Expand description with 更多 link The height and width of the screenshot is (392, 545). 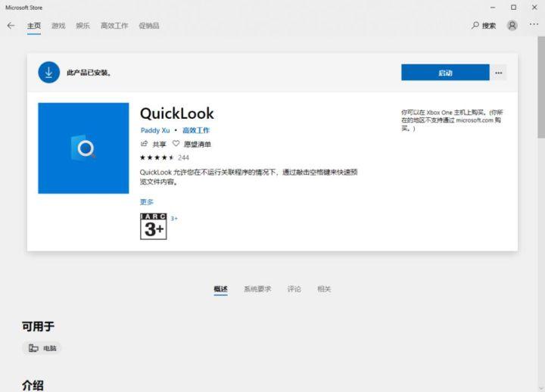[x=147, y=202]
